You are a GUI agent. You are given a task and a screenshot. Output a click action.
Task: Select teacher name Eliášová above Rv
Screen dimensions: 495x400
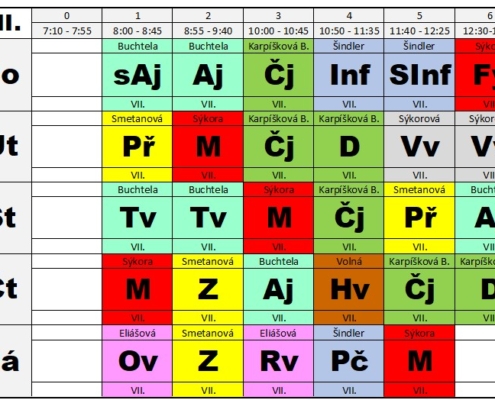278,333
